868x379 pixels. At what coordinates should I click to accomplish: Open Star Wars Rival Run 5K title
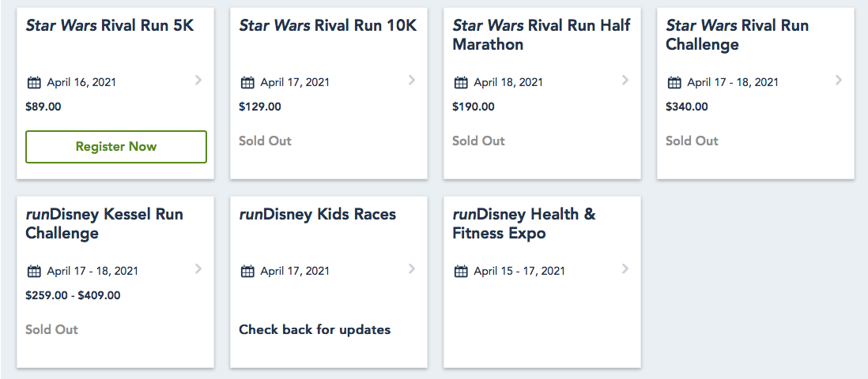(109, 25)
